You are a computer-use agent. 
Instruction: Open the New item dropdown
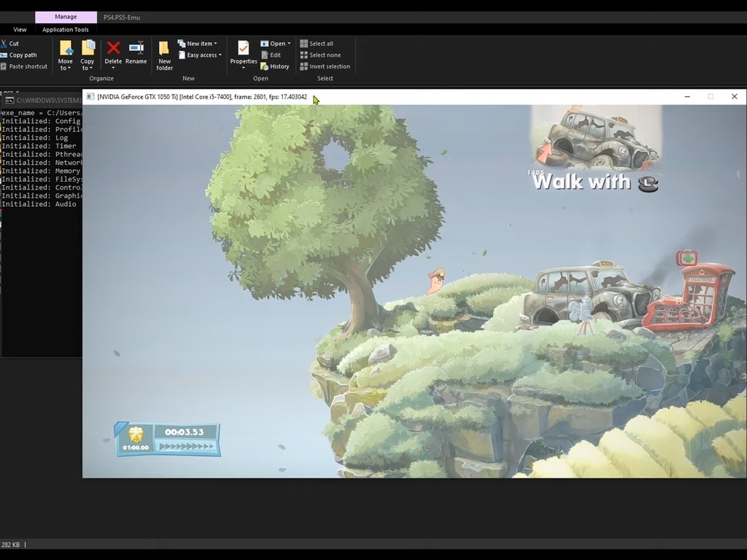(197, 43)
